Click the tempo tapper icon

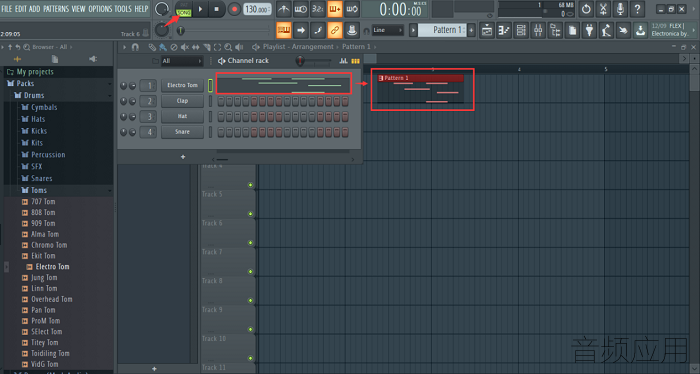click(x=606, y=30)
